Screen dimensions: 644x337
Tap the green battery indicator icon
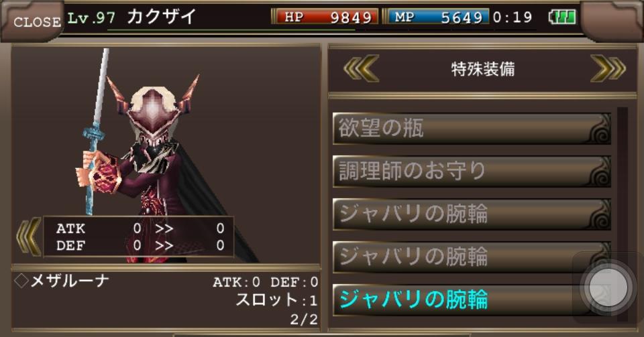pyautogui.click(x=562, y=17)
